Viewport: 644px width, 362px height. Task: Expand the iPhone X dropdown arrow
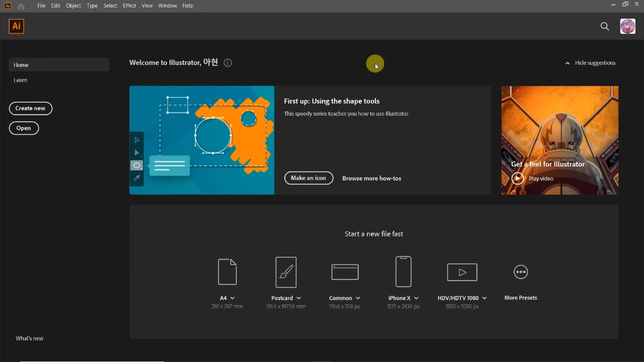[416, 298]
